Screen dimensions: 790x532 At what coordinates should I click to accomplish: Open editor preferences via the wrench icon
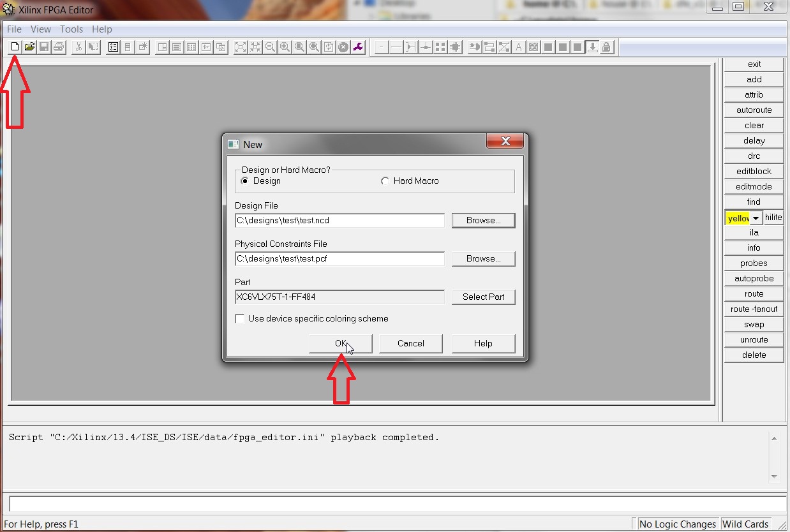358,47
